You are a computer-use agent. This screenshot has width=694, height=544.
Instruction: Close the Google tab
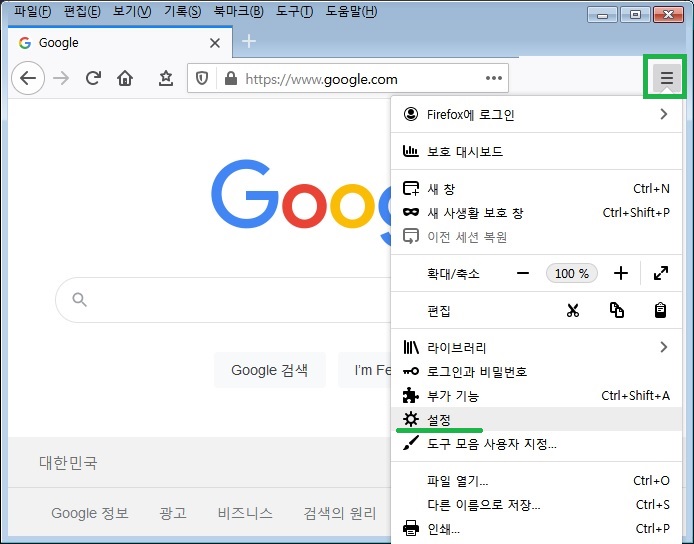(x=215, y=43)
